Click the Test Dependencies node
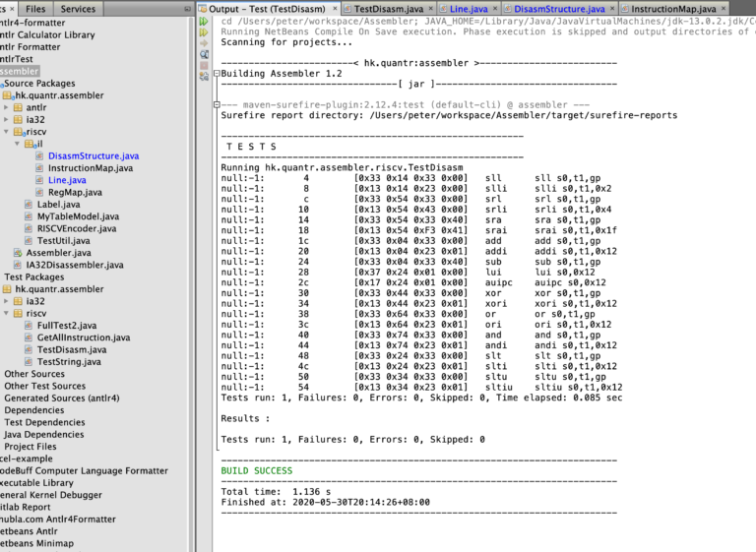756x552 pixels. pos(44,422)
